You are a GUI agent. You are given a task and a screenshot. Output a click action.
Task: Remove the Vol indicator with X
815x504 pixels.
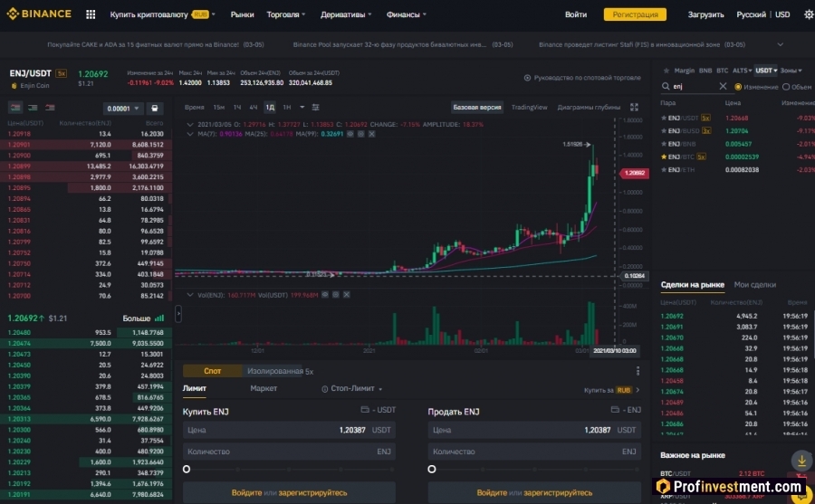(347, 295)
